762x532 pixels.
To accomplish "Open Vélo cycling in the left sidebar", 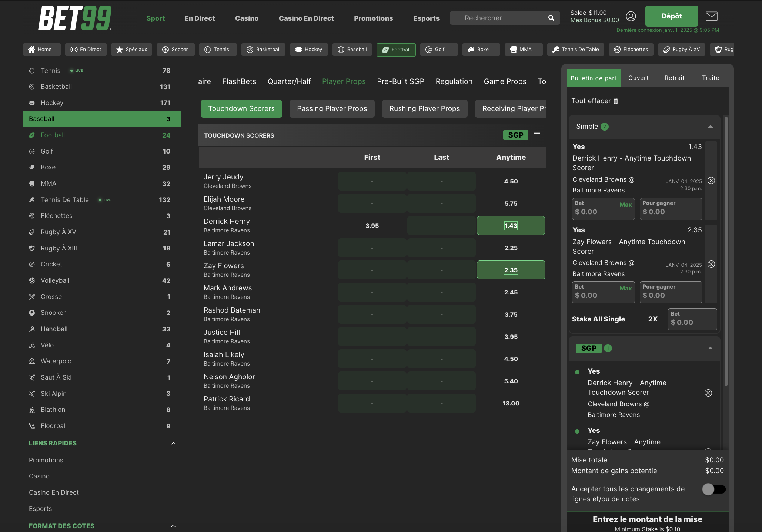I will click(102, 345).
